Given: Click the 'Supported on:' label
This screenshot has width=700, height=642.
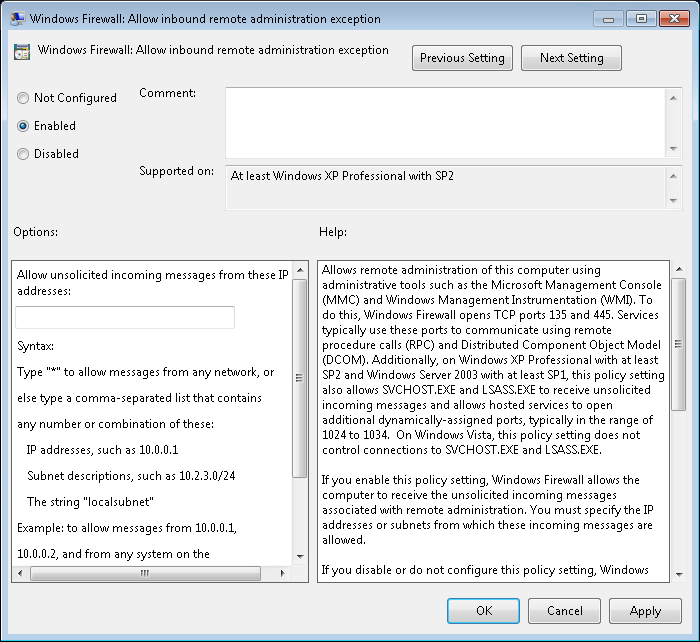Looking at the screenshot, I should (176, 171).
